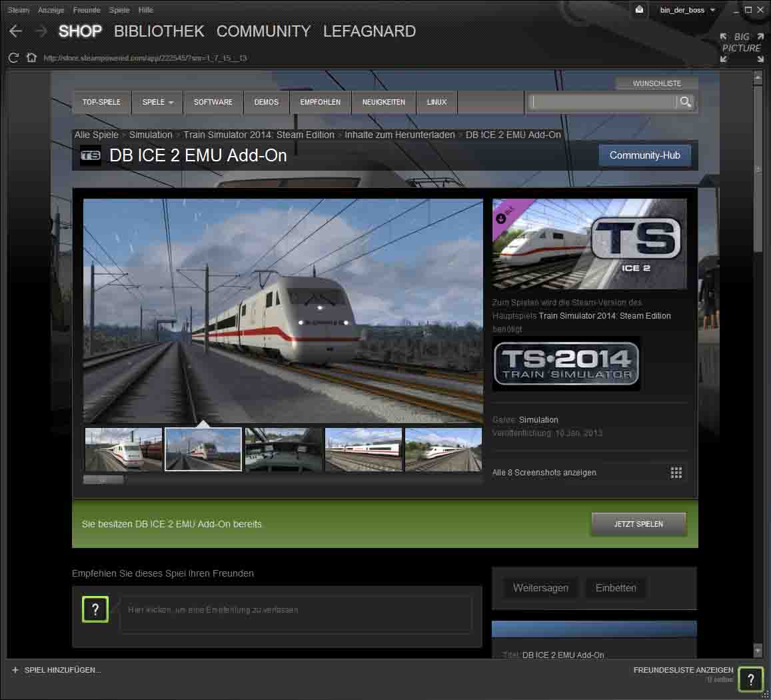Click Train Simulator 2014: Steam Edition breadcrumb
The height and width of the screenshot is (700, 771).
259,135
